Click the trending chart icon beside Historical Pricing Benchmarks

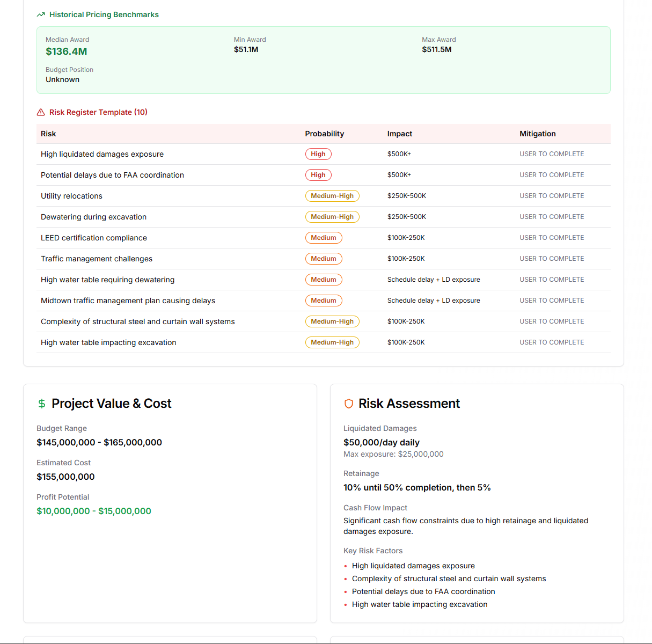pos(40,14)
